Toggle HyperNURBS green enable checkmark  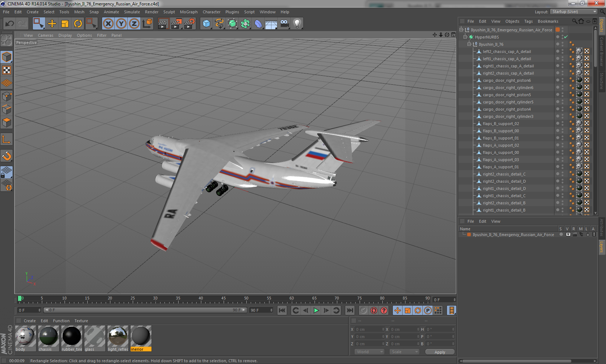click(566, 37)
